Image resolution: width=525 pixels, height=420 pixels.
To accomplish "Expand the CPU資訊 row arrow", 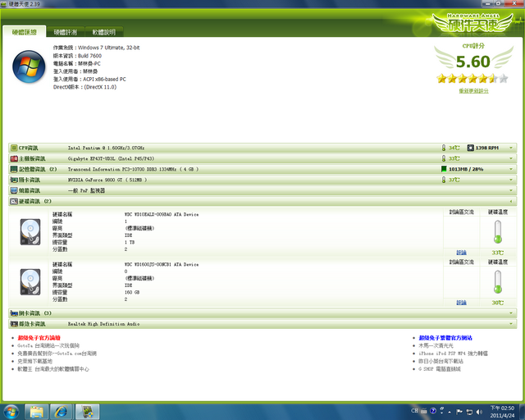I will [511, 148].
